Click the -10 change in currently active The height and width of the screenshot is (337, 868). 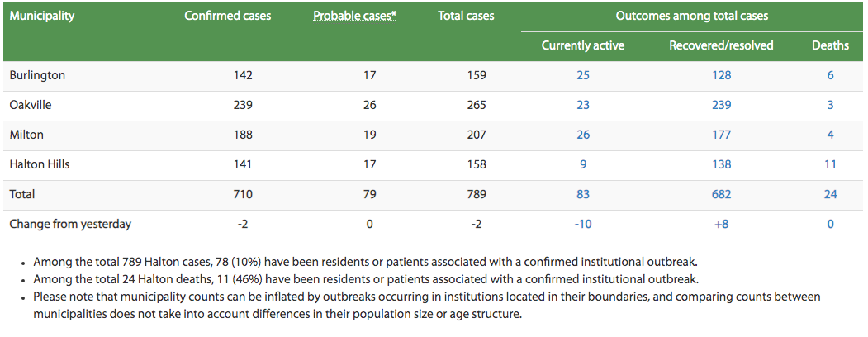(583, 224)
